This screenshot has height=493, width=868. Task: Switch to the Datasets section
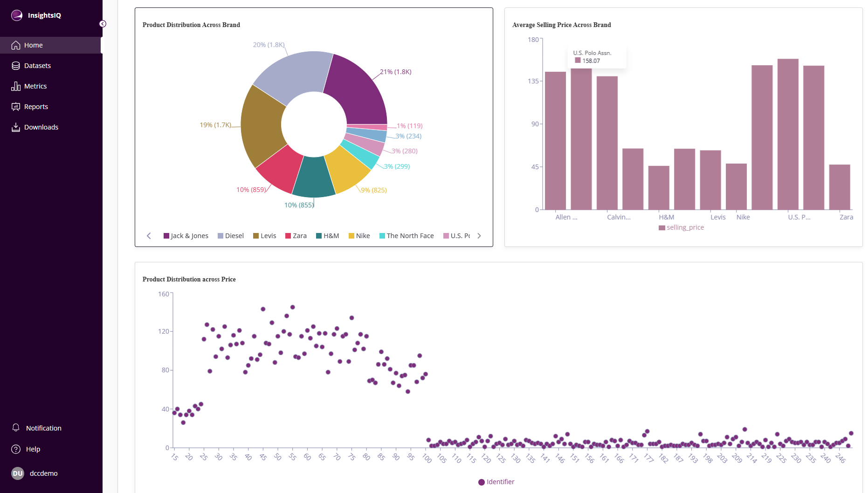click(x=37, y=65)
